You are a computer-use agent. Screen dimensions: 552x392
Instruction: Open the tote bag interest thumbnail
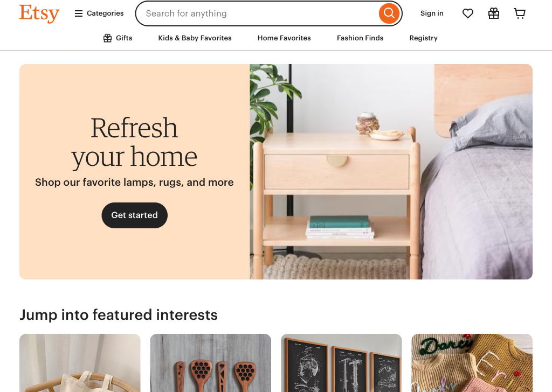pyautogui.click(x=80, y=363)
